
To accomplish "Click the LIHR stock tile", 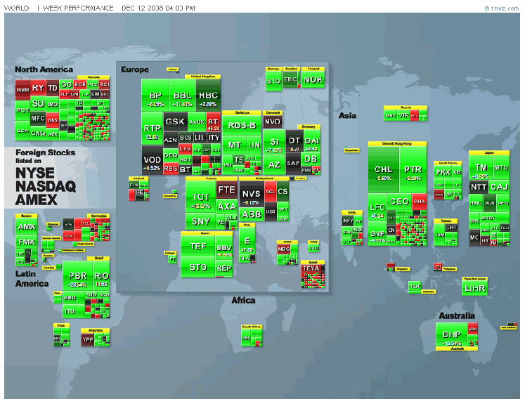I will click(x=474, y=288).
